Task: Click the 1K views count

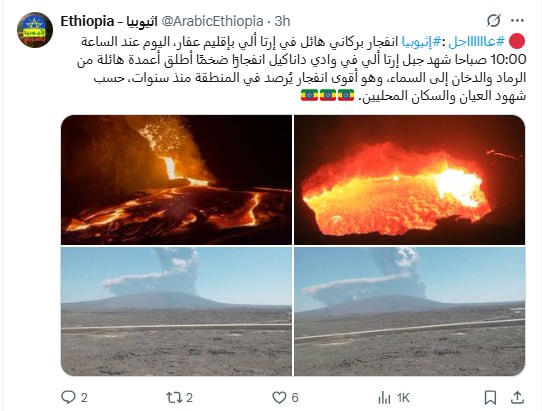Action: pos(403,398)
